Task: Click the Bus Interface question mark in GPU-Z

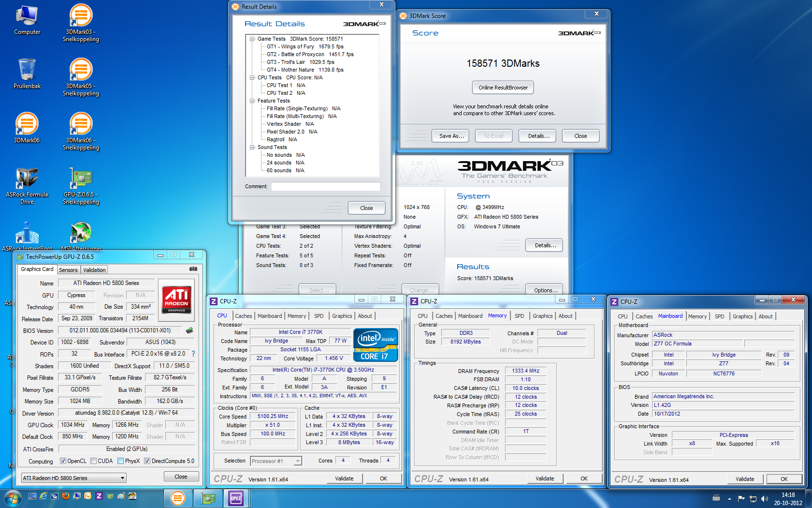Action: pyautogui.click(x=193, y=354)
